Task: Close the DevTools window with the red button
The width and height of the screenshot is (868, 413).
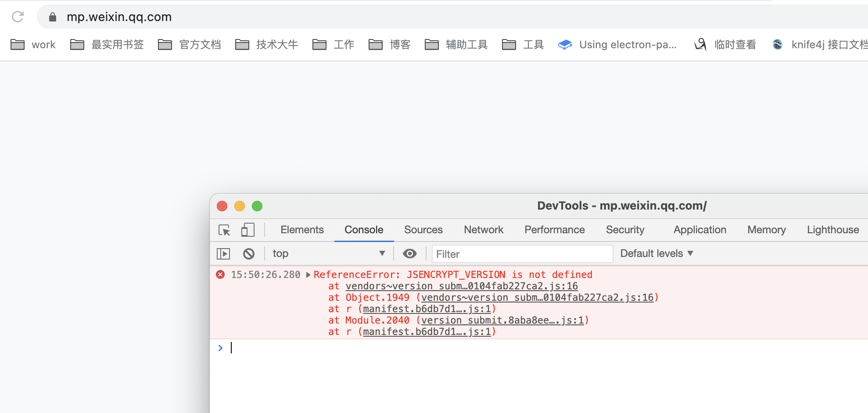Action: click(222, 206)
